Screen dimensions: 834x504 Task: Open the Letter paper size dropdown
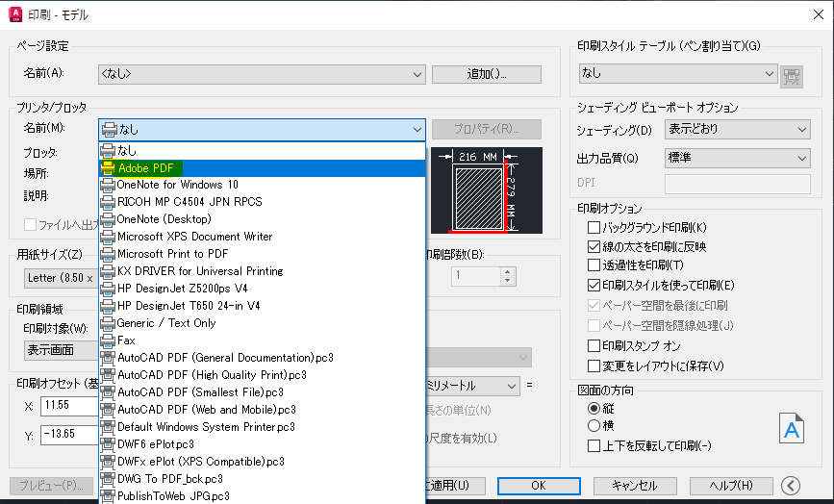(x=62, y=278)
